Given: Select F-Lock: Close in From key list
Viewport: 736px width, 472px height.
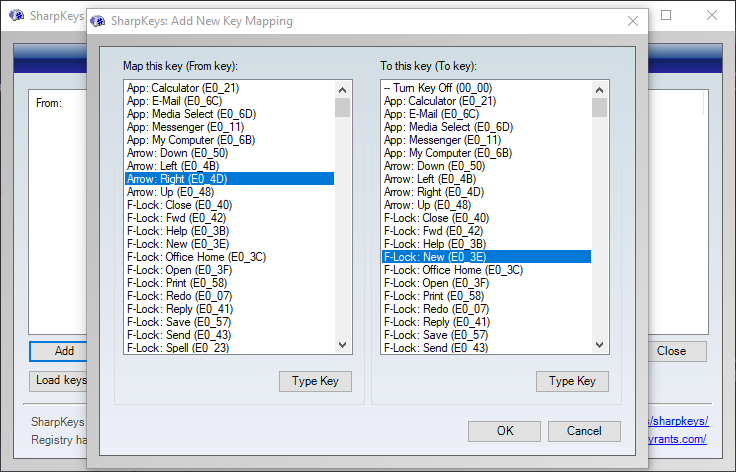Looking at the screenshot, I should click(x=230, y=205).
